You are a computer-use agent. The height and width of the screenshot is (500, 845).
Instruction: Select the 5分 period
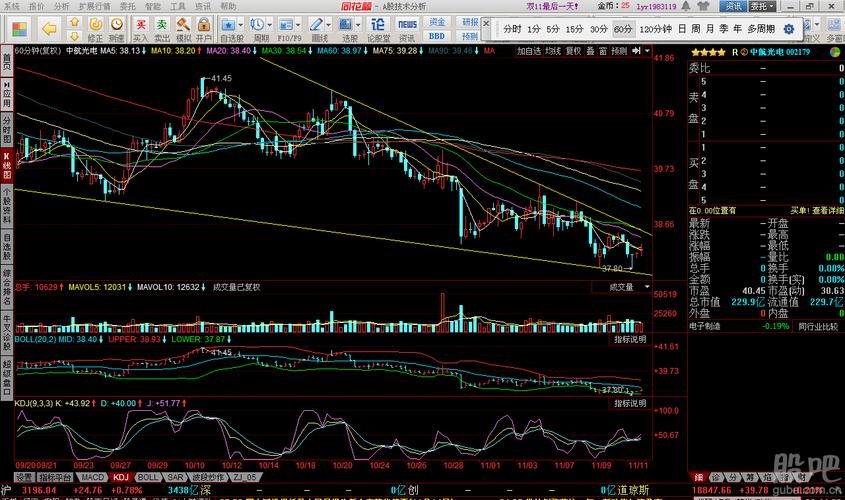tap(553, 29)
